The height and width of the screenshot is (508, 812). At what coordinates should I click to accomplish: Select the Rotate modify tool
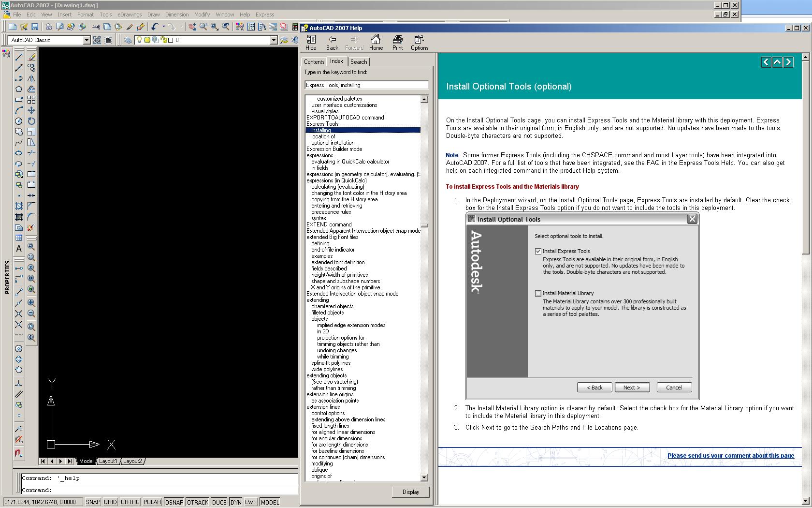click(x=31, y=121)
